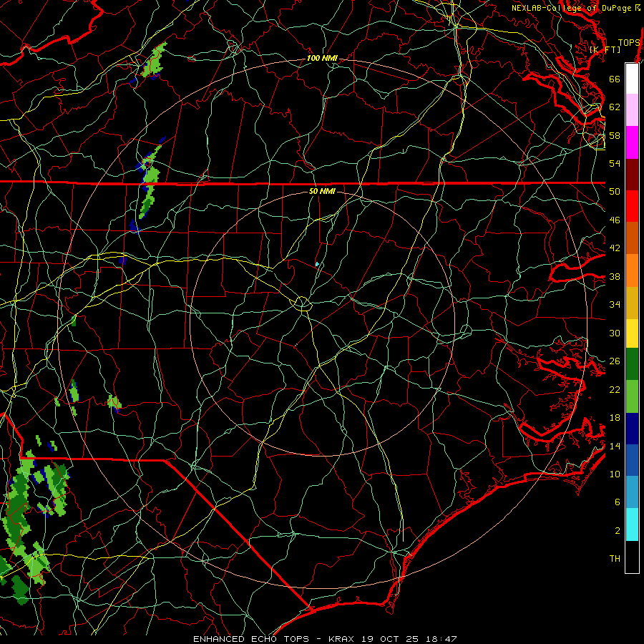Click the bright red legend color swatch

[632, 206]
